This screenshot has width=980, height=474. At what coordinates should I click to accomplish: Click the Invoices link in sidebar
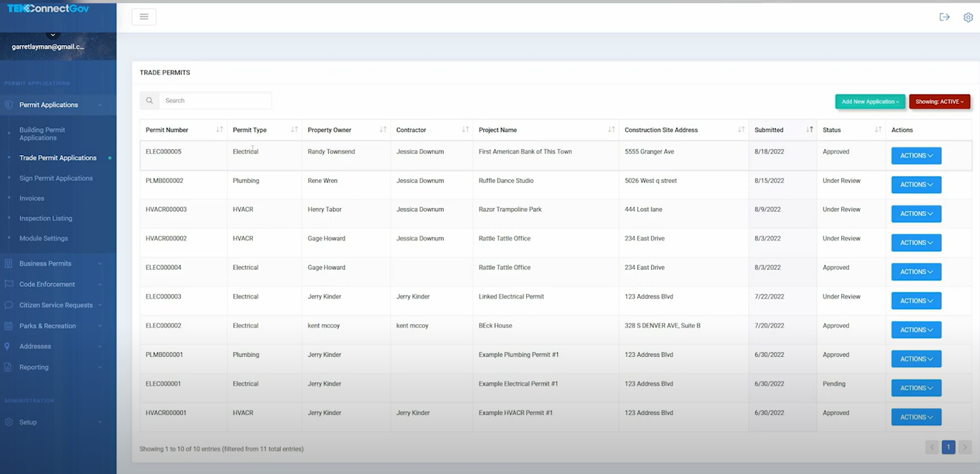(32, 198)
